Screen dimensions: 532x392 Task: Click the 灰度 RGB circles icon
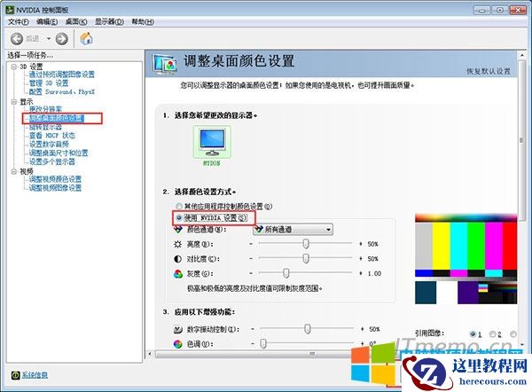click(178, 273)
